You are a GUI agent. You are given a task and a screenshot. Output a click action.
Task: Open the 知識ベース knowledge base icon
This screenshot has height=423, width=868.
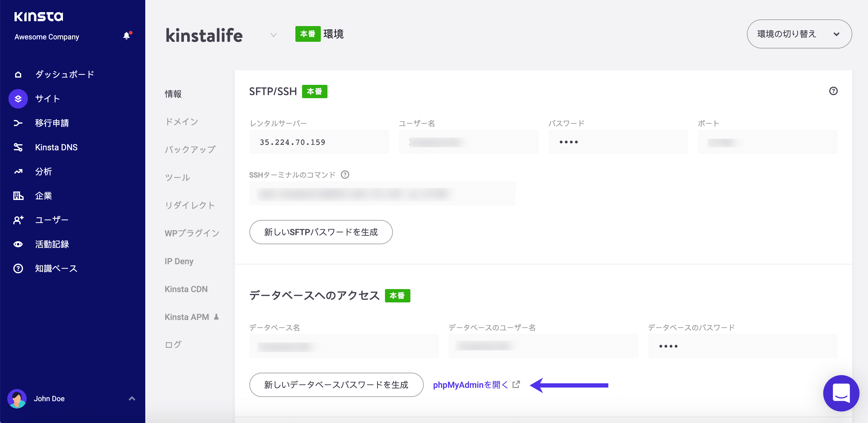(x=18, y=268)
